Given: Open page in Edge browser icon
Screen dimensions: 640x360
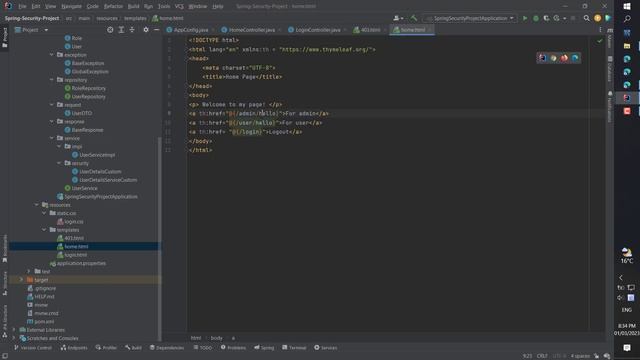Looking at the screenshot, I should (x=575, y=58).
